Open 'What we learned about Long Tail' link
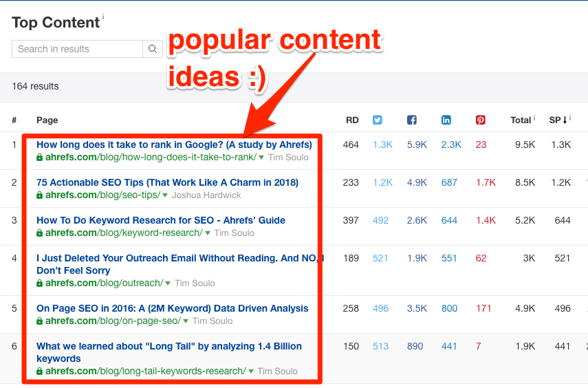 169,352
